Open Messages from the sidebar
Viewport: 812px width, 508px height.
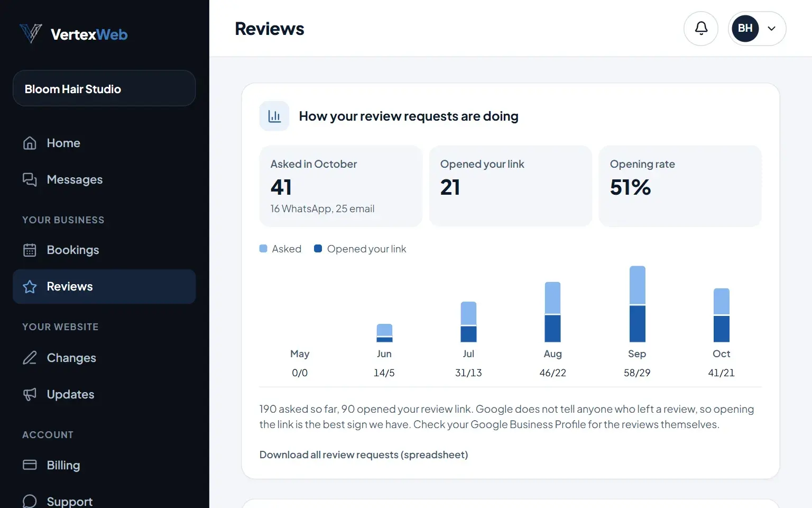(x=104, y=179)
